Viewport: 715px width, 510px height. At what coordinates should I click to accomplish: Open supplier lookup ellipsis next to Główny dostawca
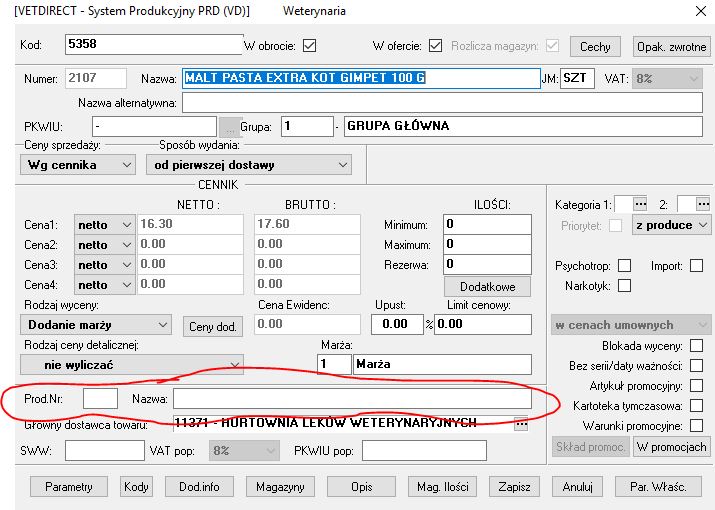520,424
